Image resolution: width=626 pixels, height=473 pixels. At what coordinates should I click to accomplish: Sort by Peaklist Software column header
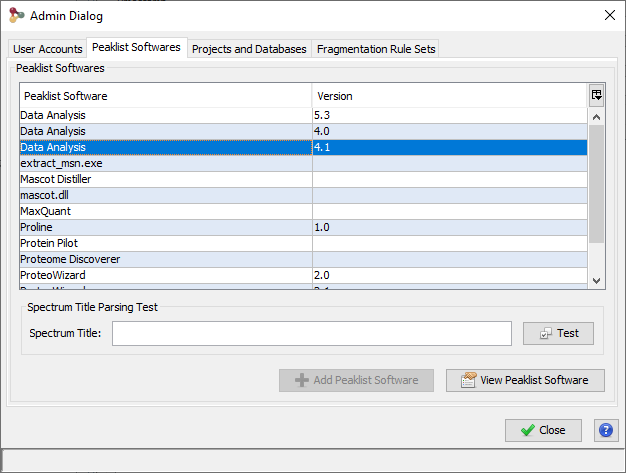166,96
